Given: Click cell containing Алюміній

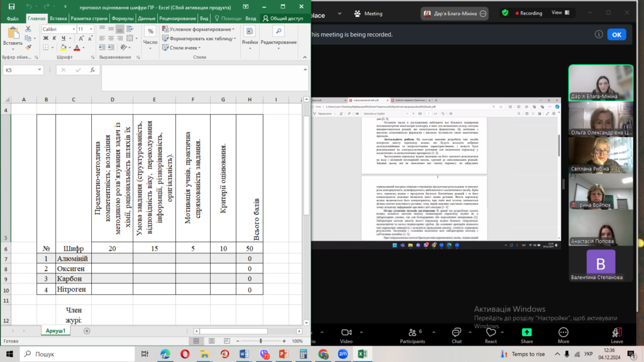Looking at the screenshot, I should pyautogui.click(x=74, y=258).
